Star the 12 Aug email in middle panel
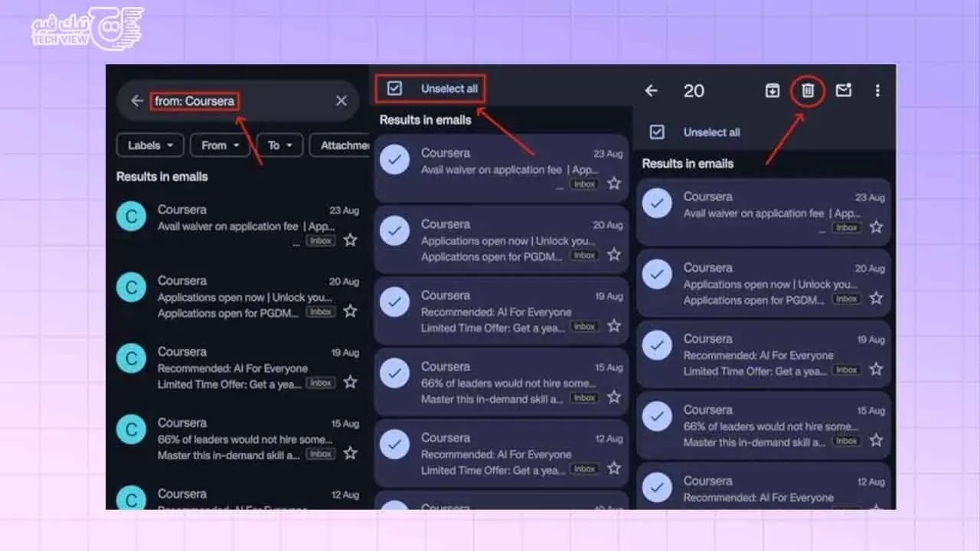980x551 pixels. click(614, 468)
